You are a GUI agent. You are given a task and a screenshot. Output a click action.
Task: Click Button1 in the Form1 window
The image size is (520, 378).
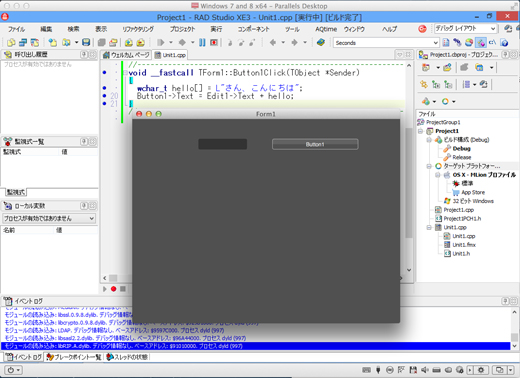(315, 144)
